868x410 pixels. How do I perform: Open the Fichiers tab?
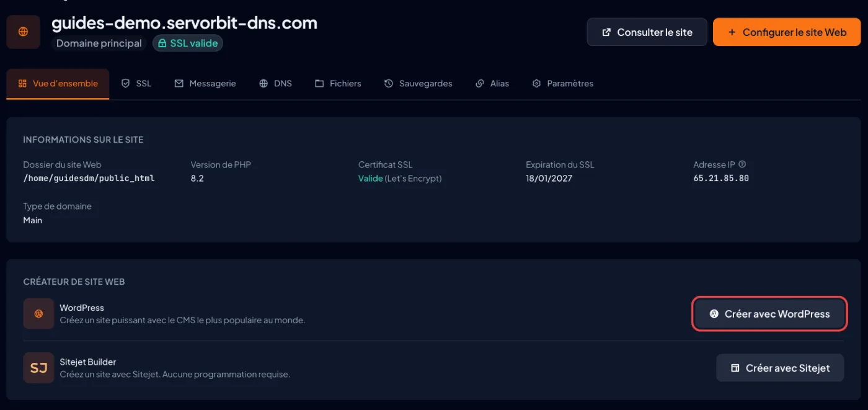coord(338,84)
